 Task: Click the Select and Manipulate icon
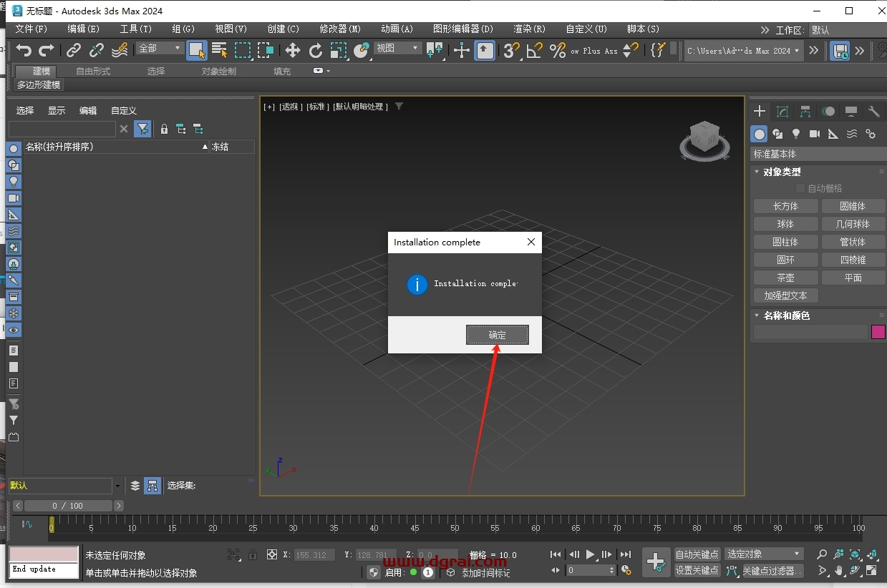tap(462, 50)
